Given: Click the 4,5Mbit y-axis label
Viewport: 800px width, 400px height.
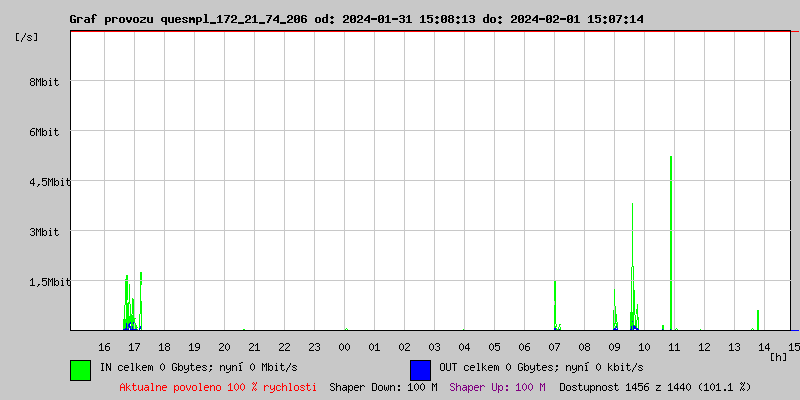Looking at the screenshot, I should [50, 182].
